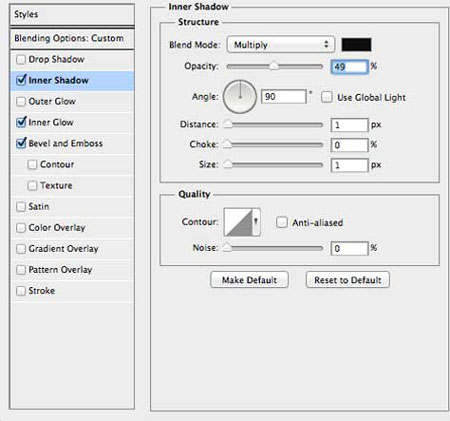Expand the Contour picker arrow
Screen dimensions: 450x421
(256, 222)
